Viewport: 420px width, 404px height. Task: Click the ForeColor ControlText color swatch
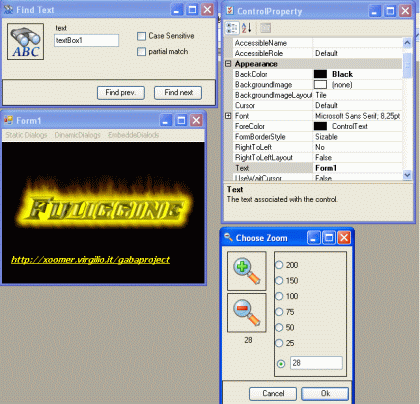tap(320, 126)
